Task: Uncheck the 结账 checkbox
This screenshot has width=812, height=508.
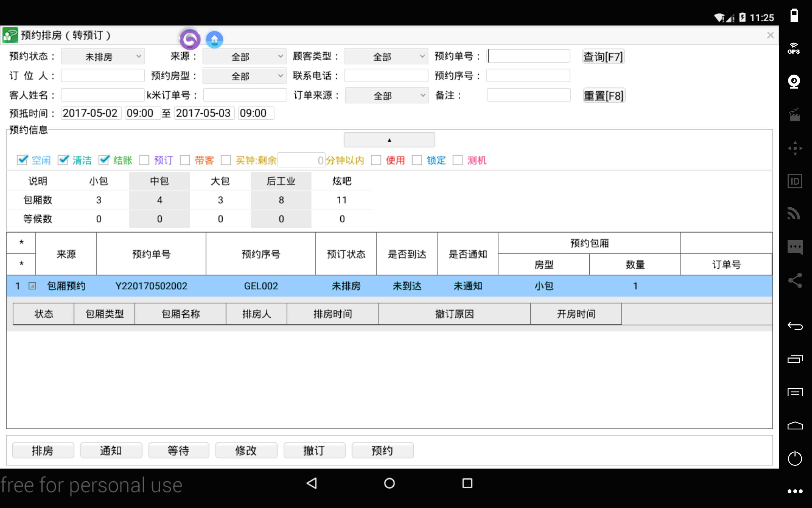Action: tap(104, 160)
